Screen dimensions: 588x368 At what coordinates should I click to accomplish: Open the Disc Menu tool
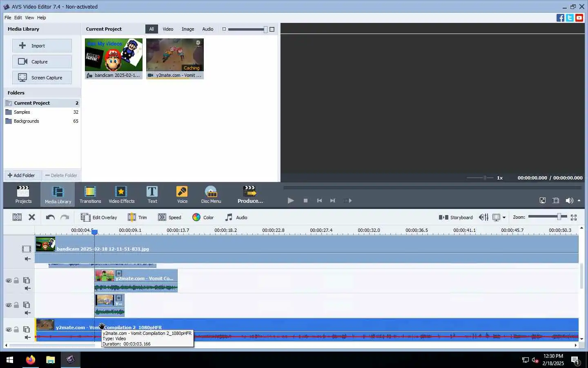click(211, 195)
